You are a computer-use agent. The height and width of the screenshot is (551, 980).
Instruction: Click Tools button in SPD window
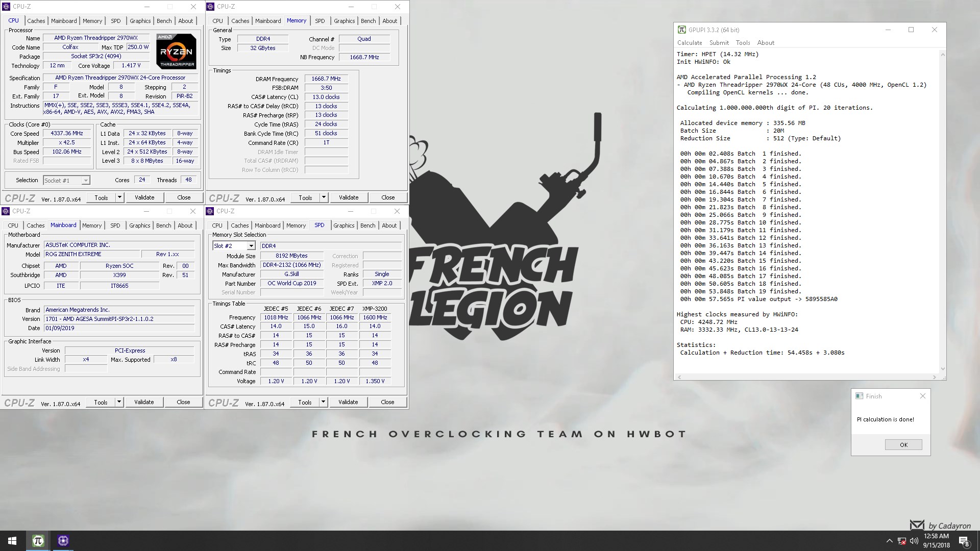305,402
